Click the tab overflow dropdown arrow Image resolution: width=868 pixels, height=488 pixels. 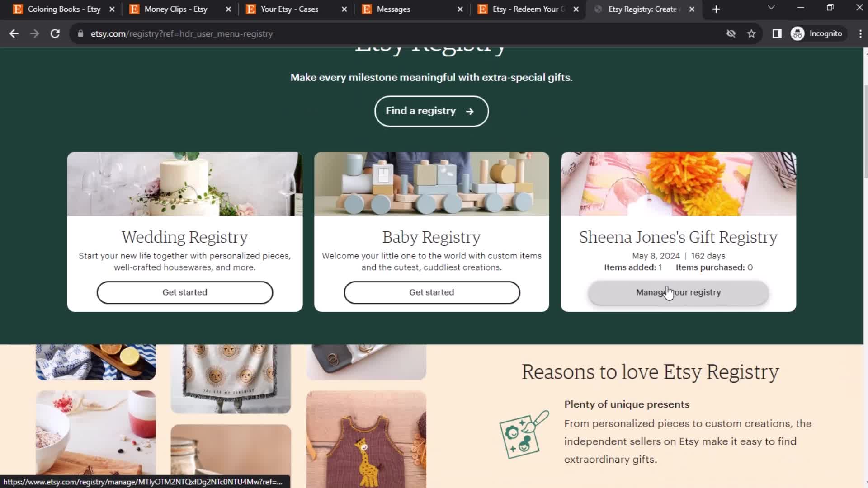point(771,9)
